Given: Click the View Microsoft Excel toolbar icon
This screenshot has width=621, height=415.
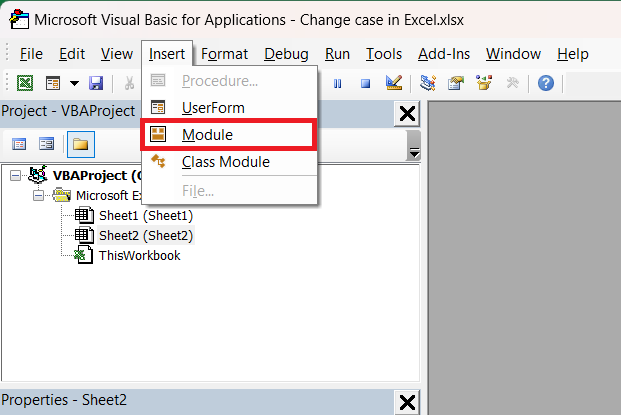Looking at the screenshot, I should coord(25,84).
